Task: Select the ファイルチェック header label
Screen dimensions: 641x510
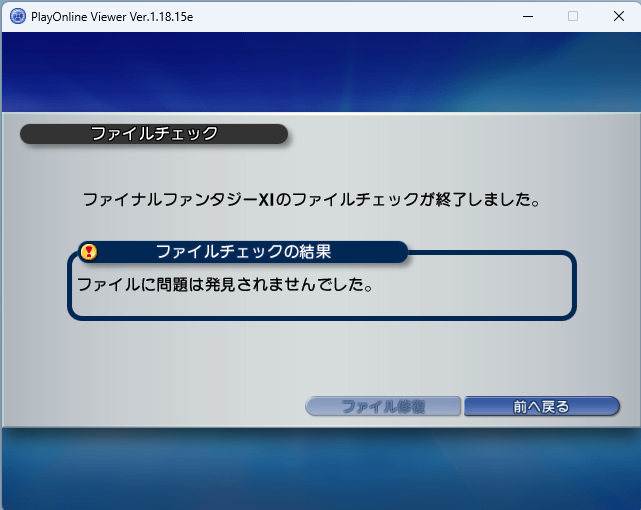Action: (x=154, y=134)
